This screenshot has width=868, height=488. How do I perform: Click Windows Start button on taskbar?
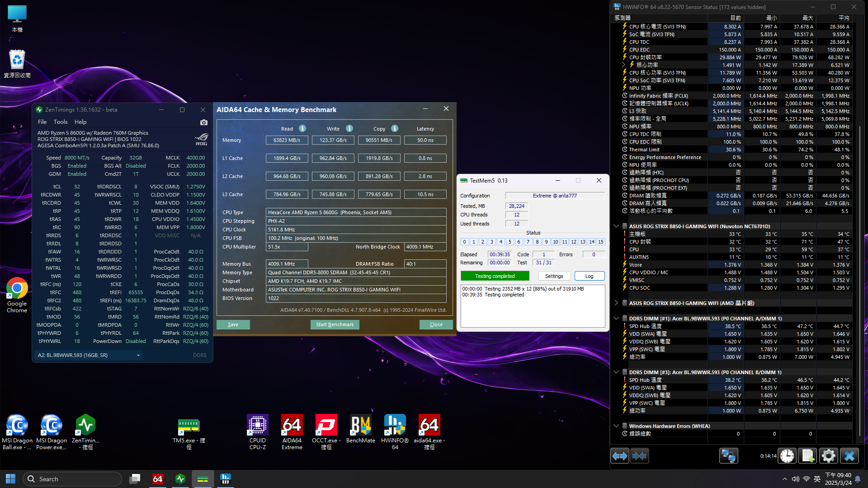click(x=11, y=479)
